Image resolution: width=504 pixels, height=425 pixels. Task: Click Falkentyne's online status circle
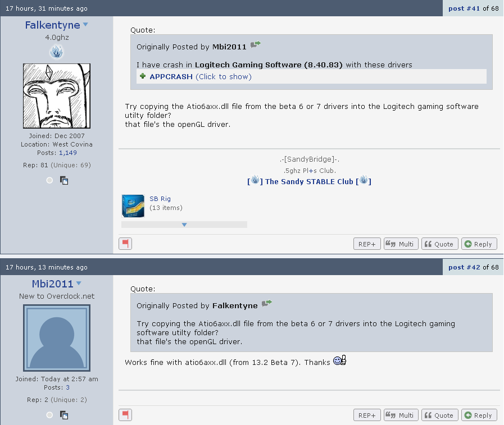[x=49, y=180]
